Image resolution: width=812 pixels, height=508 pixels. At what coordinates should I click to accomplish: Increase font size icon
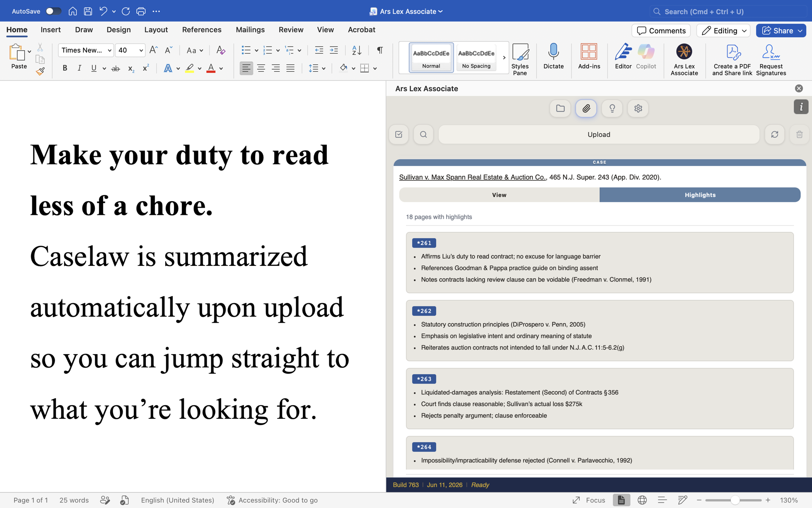[x=153, y=50]
